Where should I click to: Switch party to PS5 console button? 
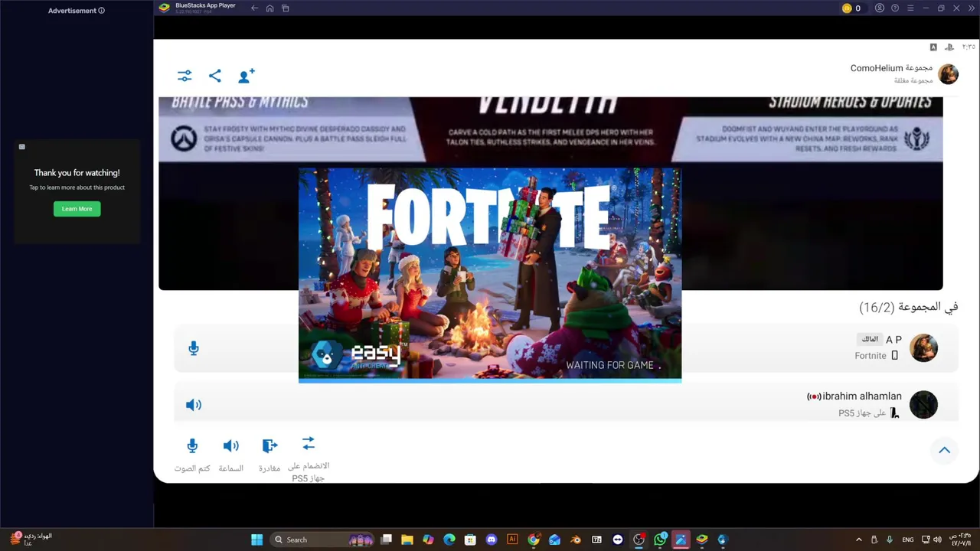[x=309, y=459]
